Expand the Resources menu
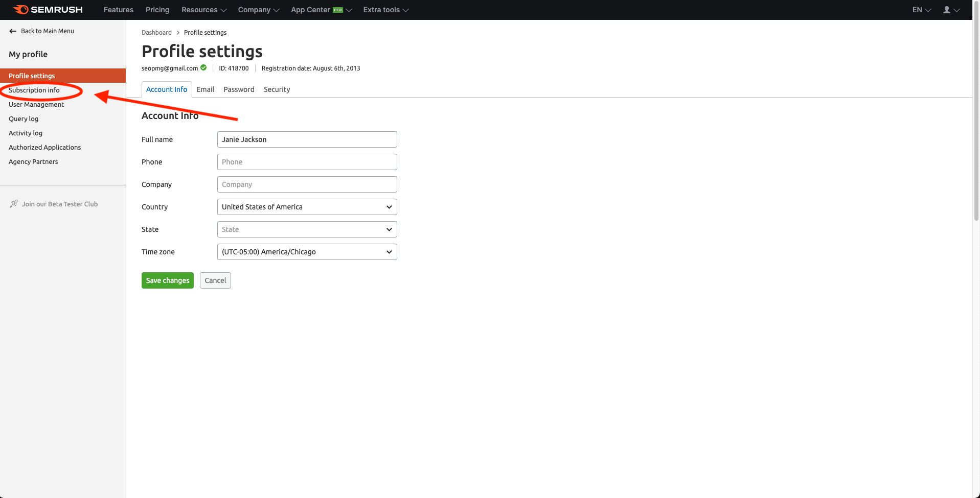This screenshot has height=498, width=980. click(203, 10)
